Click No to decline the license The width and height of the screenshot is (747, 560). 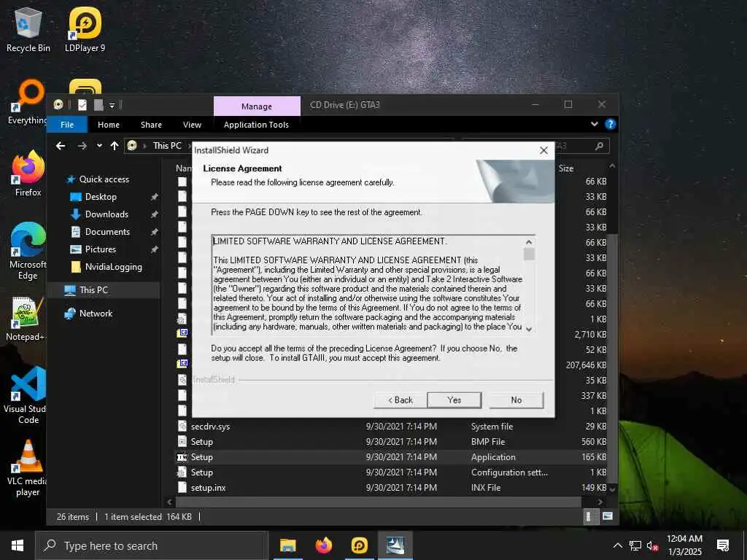click(516, 400)
